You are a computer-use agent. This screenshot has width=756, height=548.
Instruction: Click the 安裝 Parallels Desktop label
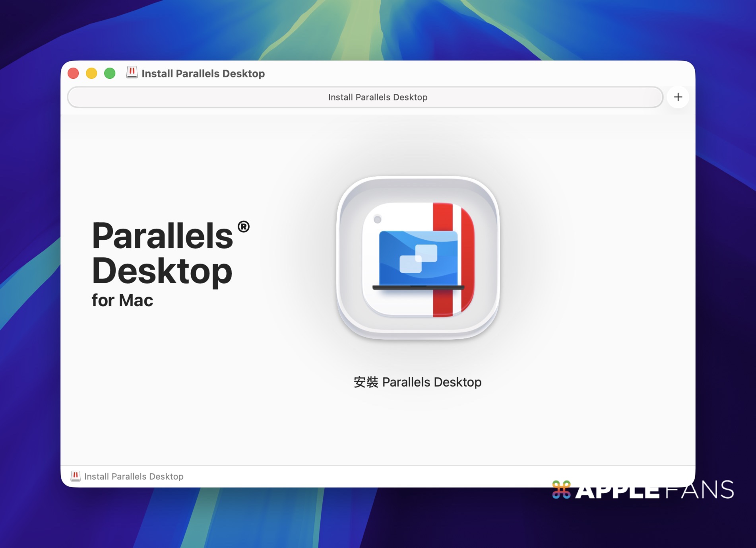tap(417, 382)
